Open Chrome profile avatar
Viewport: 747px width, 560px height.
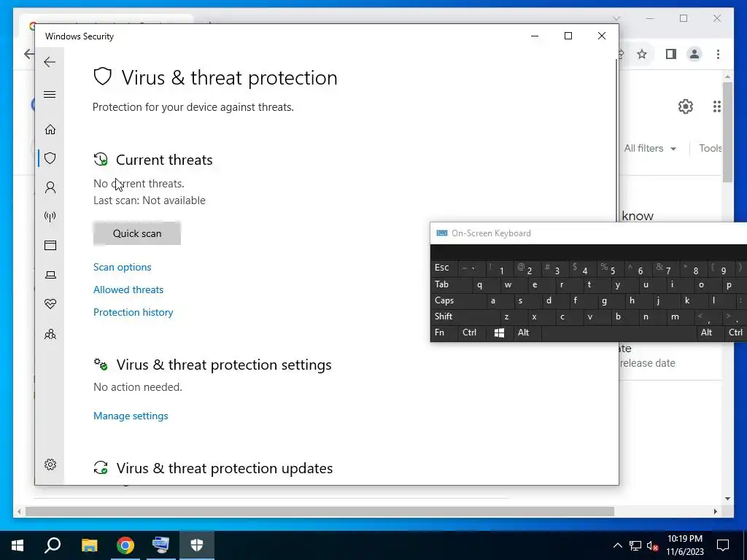click(x=694, y=54)
